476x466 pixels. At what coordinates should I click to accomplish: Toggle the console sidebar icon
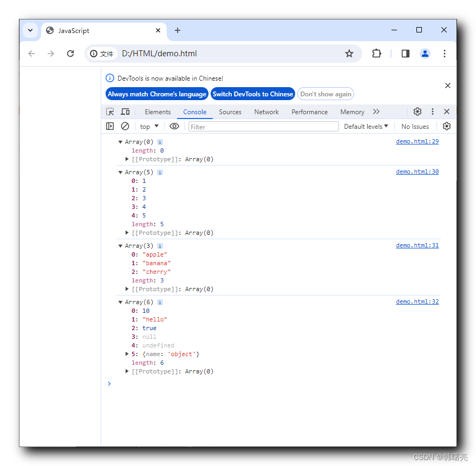(110, 126)
